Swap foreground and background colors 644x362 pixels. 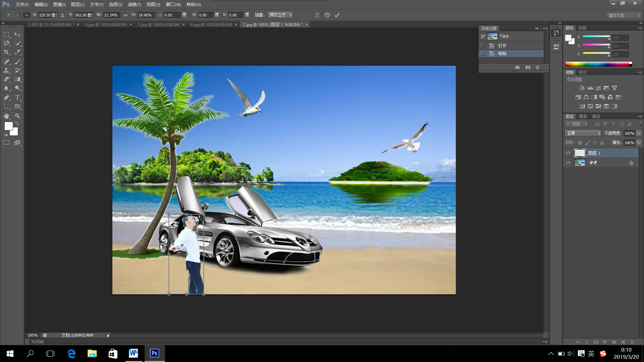point(17,123)
